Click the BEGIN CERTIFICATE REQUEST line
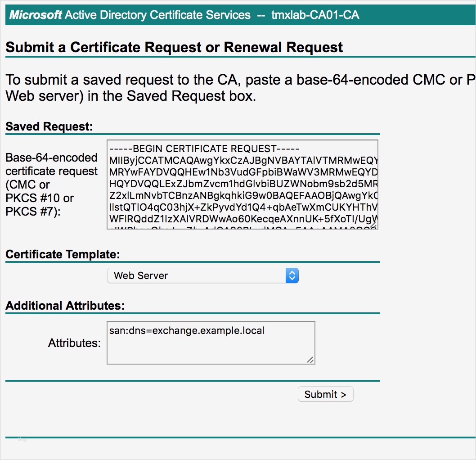The image size is (476, 460). pos(204,149)
